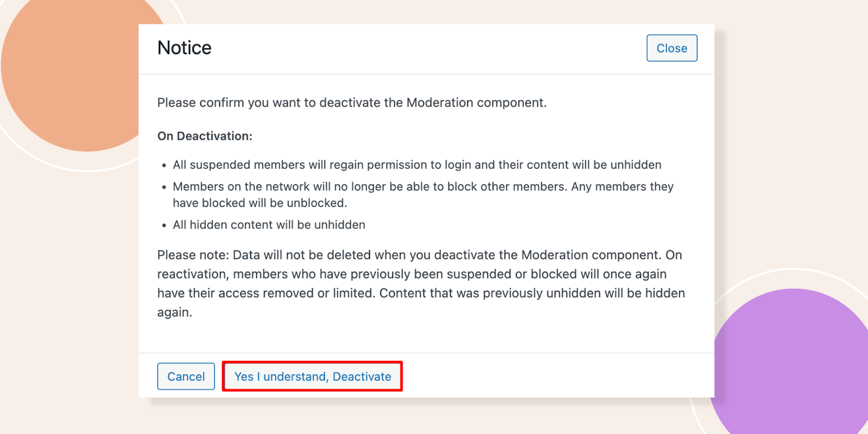Click the bullet dot before 'All suspended members'
Screen dimensions: 868x434
pos(164,165)
